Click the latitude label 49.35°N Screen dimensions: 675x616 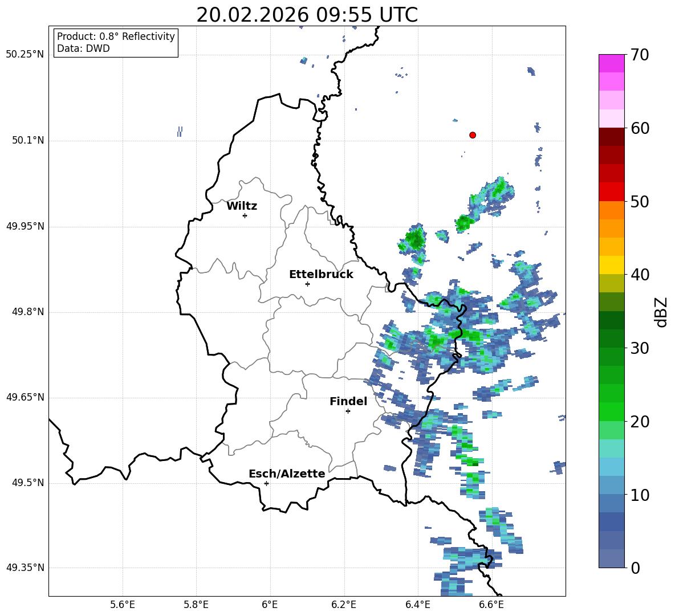[25, 568]
